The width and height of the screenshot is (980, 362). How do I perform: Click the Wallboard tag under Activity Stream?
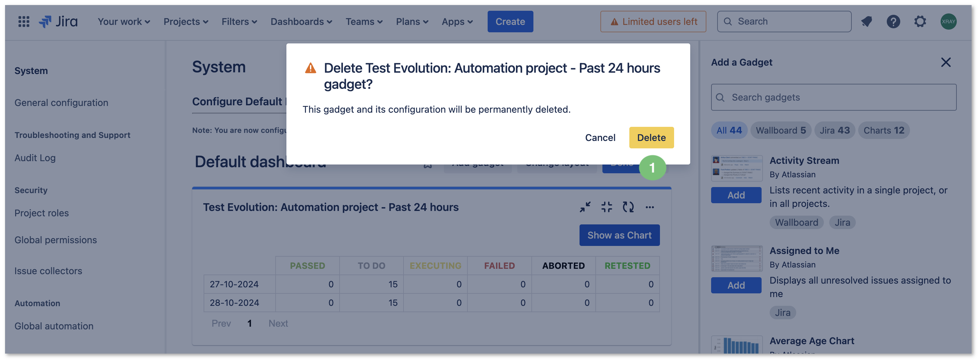[796, 222]
